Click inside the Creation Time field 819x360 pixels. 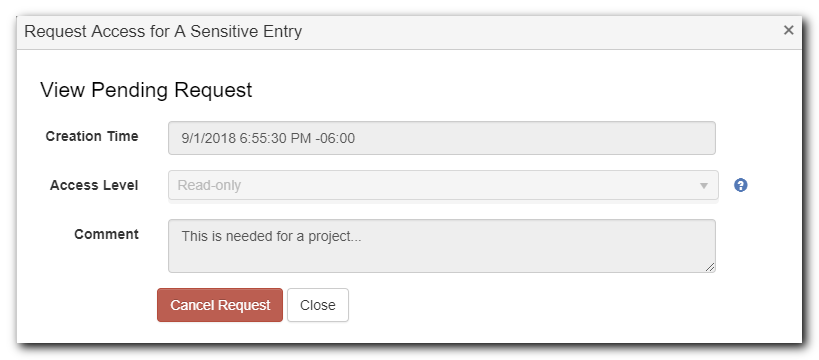tap(441, 138)
